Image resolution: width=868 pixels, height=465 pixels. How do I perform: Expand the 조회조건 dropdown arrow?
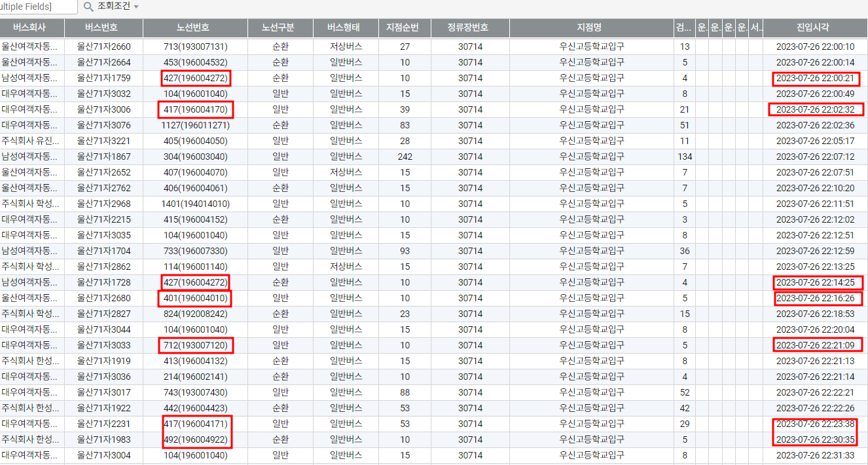pyautogui.click(x=136, y=7)
